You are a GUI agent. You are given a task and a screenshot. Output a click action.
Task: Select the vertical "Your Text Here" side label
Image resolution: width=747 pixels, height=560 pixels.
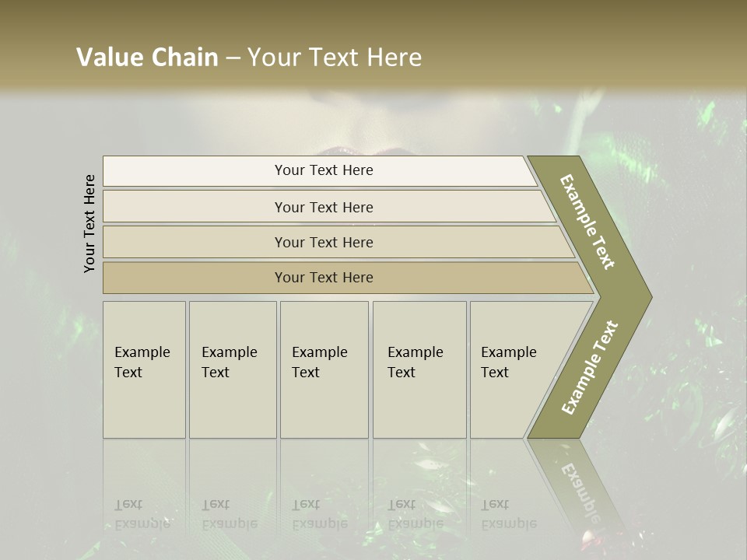coord(89,223)
